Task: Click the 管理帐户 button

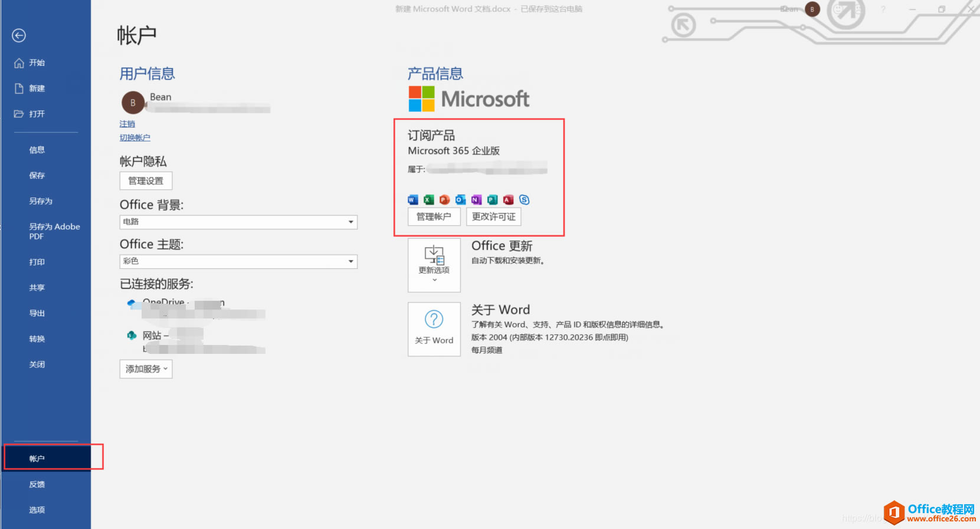Action: point(434,216)
